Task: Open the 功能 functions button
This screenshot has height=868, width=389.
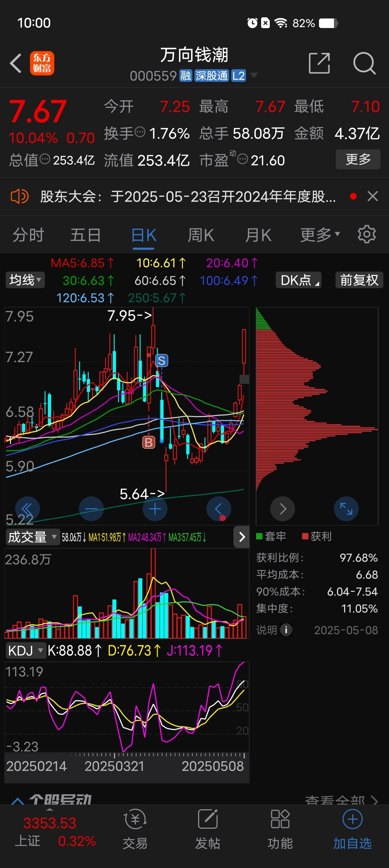Action: click(x=280, y=829)
